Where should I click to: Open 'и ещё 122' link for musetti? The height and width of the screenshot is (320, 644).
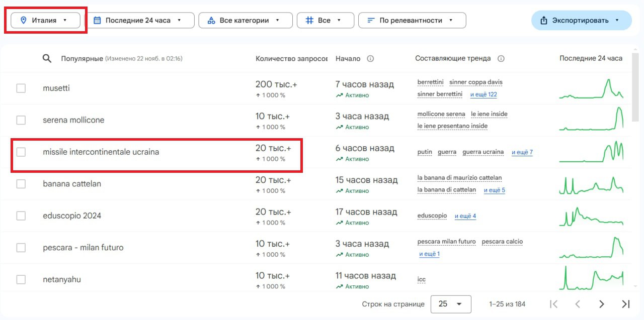coord(483,94)
